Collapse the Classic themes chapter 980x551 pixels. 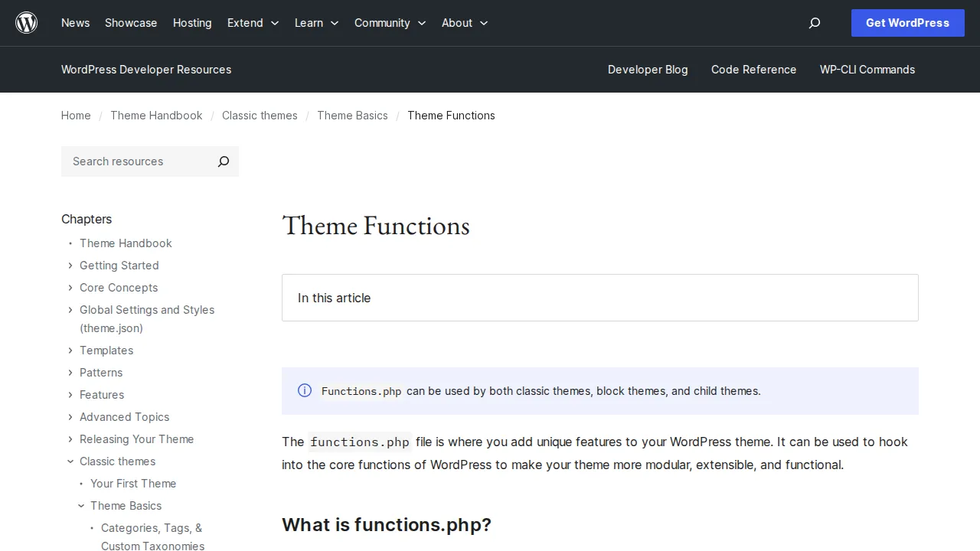coord(70,461)
